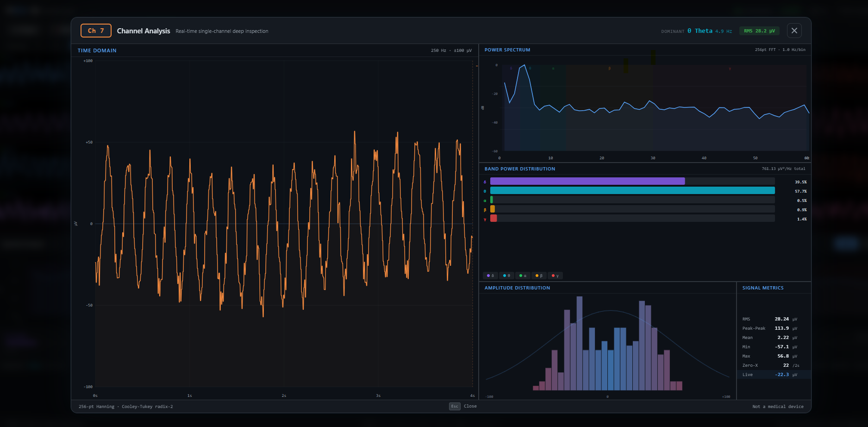868x427 pixels.
Task: Click the theta peak on the power spectrum
Action: coord(524,66)
